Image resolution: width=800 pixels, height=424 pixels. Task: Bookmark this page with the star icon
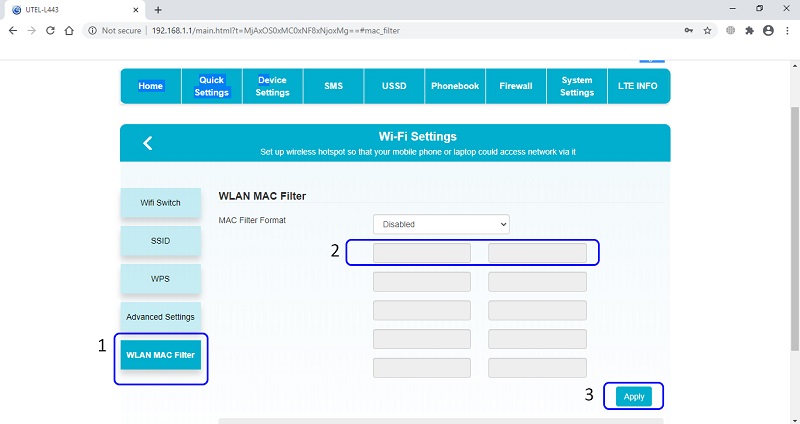(x=707, y=31)
